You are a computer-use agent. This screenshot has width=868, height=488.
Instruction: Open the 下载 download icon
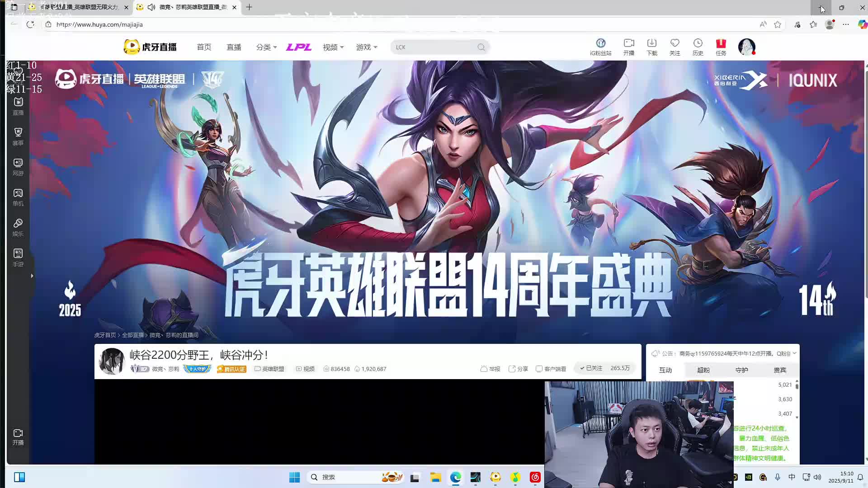click(x=651, y=47)
